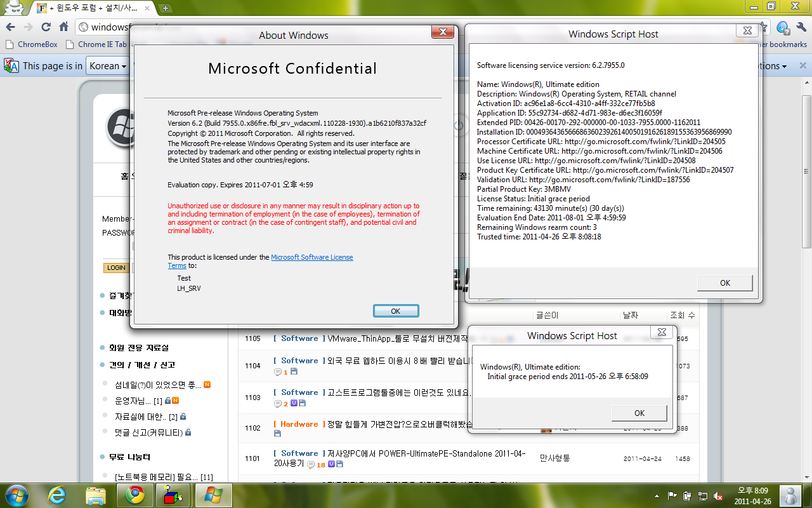Click the LOGIN button on forum
This screenshot has width=812, height=508.
pos(116,267)
